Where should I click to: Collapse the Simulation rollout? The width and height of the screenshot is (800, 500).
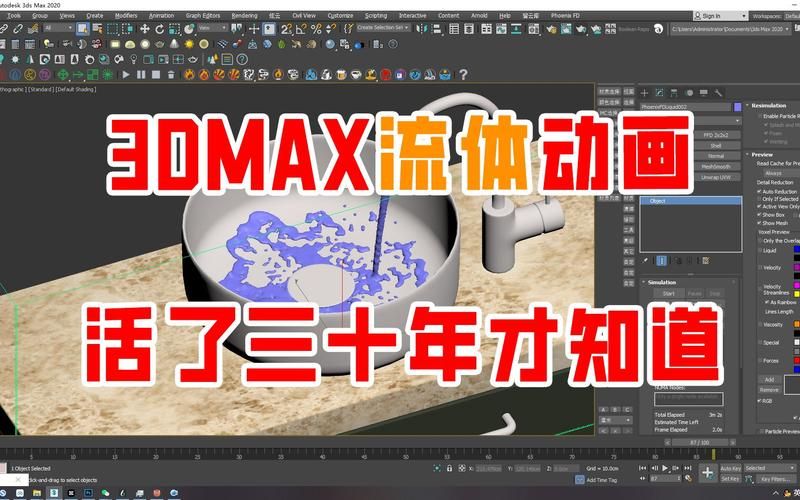[662, 282]
